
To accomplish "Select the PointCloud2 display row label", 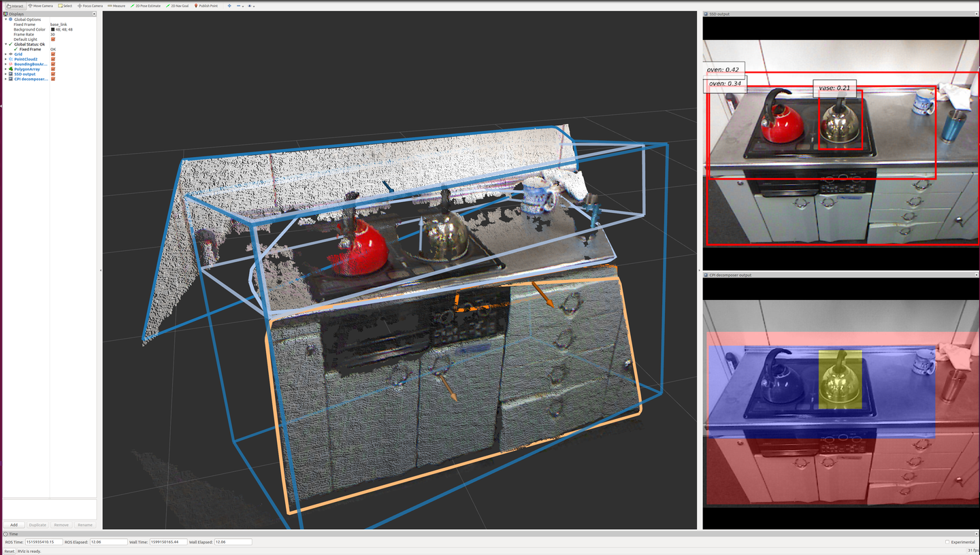I will (x=26, y=59).
